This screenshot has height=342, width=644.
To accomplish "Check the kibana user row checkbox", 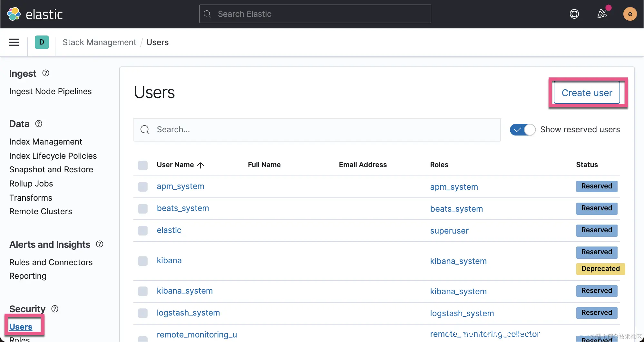I will pyautogui.click(x=143, y=261).
